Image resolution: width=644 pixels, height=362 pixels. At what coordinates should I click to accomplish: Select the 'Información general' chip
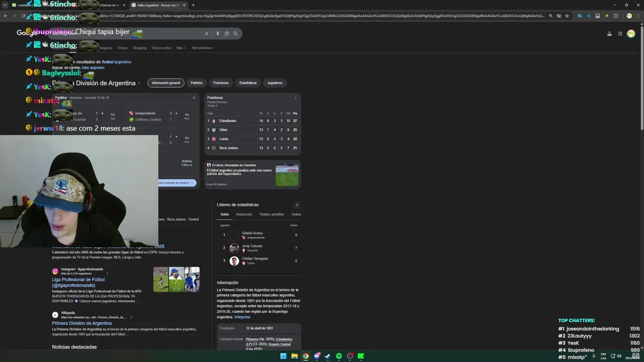166,82
